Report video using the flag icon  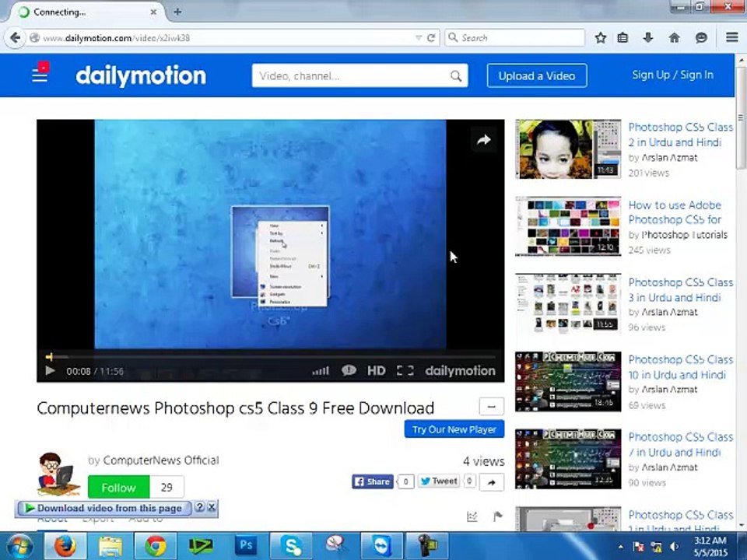tap(498, 516)
